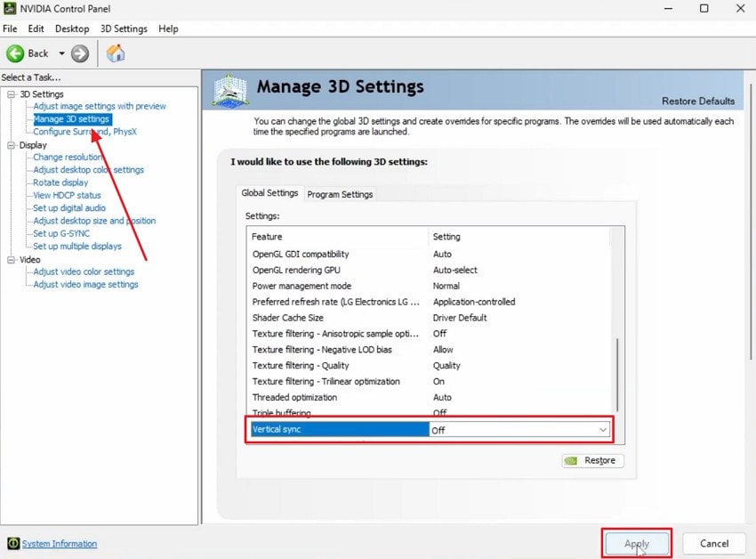The height and width of the screenshot is (559, 756).
Task: Select View HDCP status task
Action: (67, 195)
